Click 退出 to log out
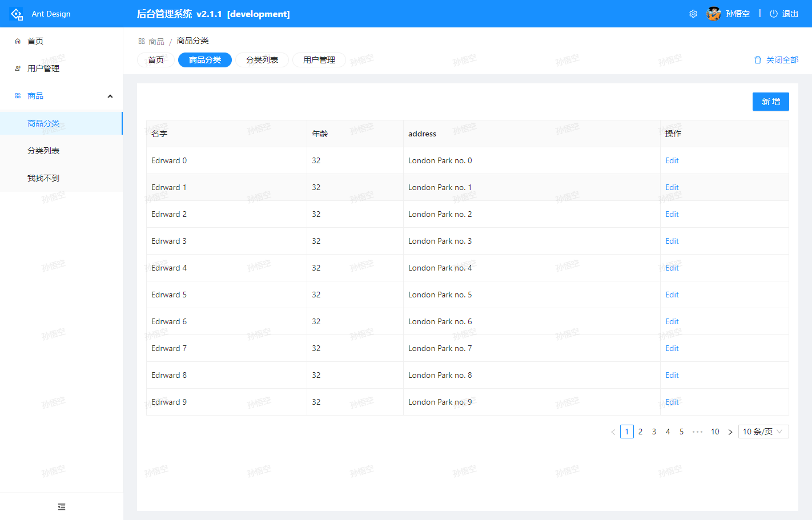 pyautogui.click(x=790, y=14)
